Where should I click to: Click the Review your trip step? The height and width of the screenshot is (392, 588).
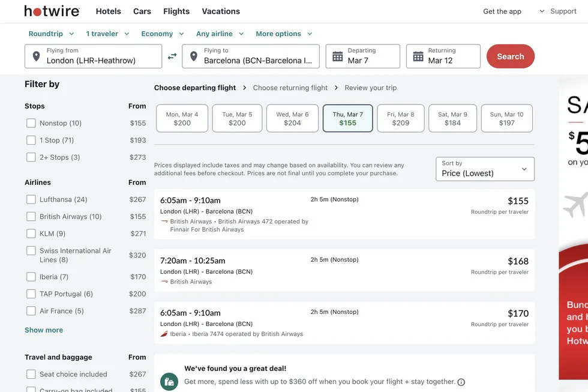coord(371,88)
